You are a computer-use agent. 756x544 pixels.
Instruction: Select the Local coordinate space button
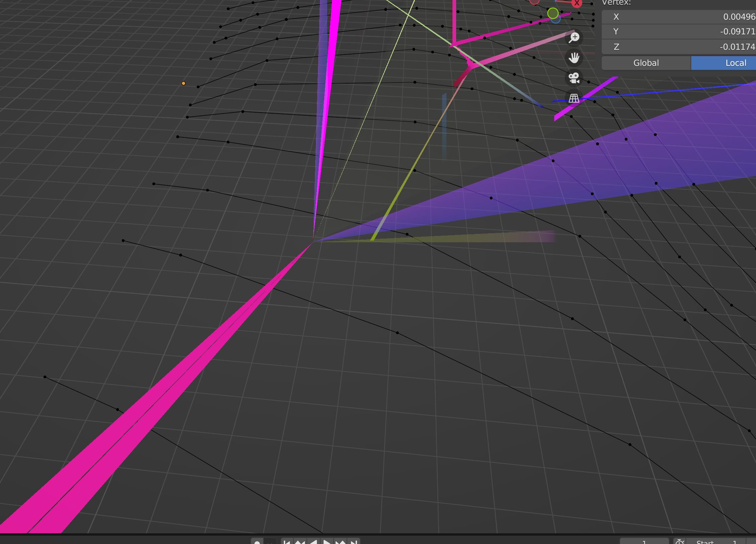723,63
